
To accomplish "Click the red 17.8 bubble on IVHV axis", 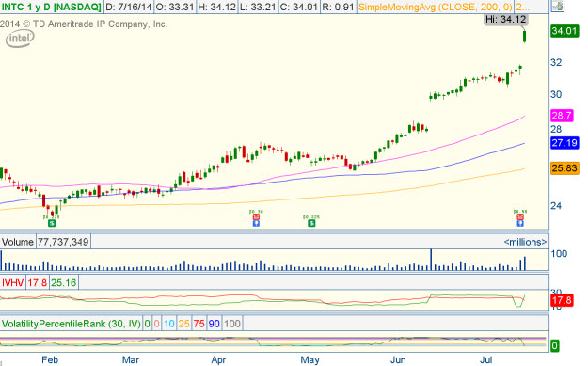I will [562, 300].
